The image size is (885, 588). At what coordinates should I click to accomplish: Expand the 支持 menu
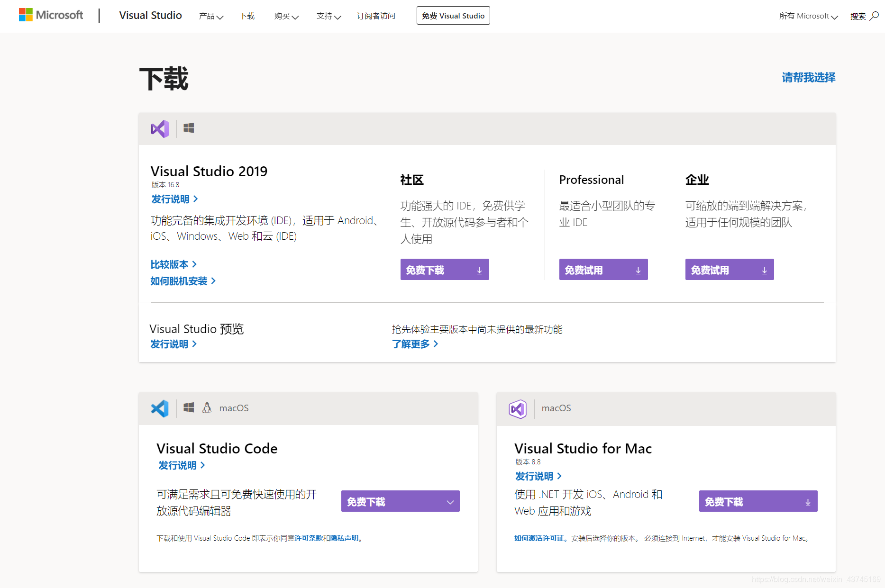(x=328, y=16)
